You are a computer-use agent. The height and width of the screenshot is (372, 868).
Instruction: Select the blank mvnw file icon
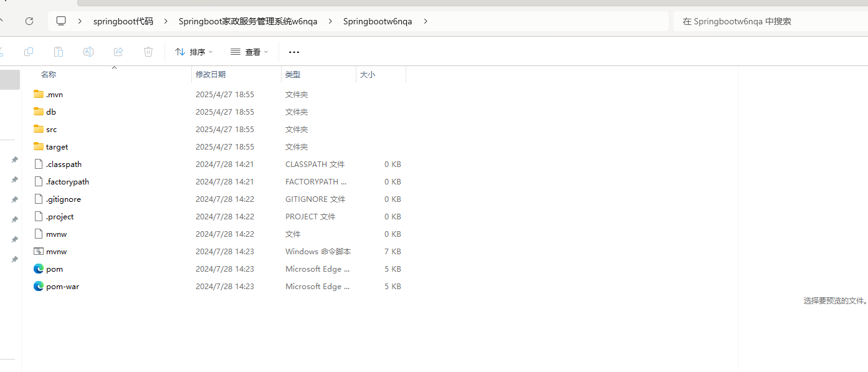coord(39,234)
